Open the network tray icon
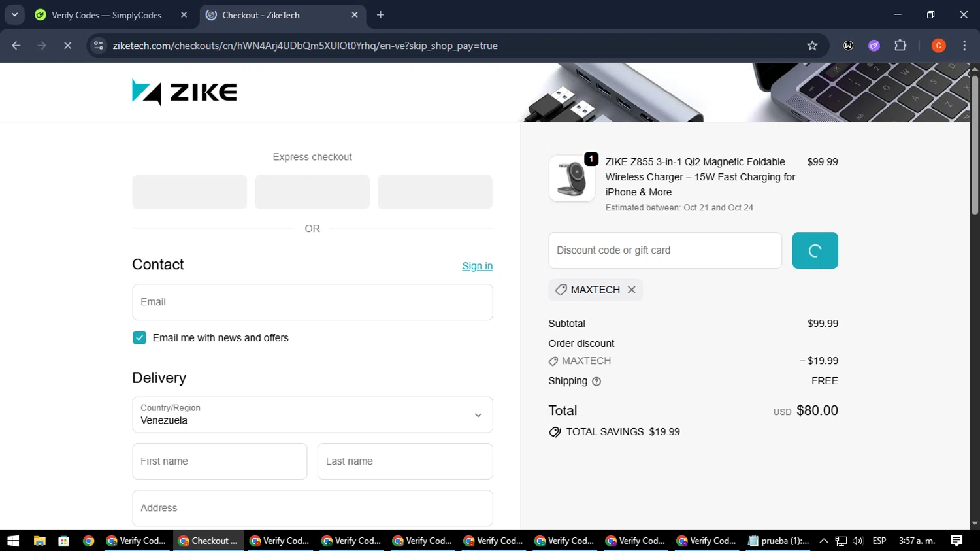Viewport: 980px width, 551px height. [841, 541]
